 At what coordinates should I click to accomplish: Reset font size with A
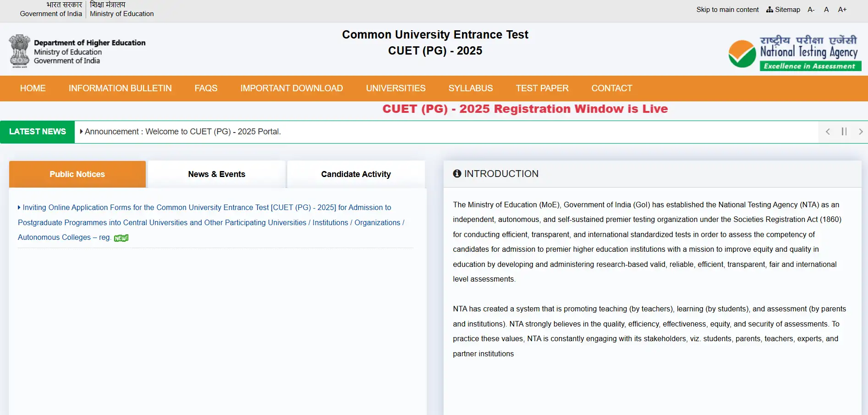(826, 10)
